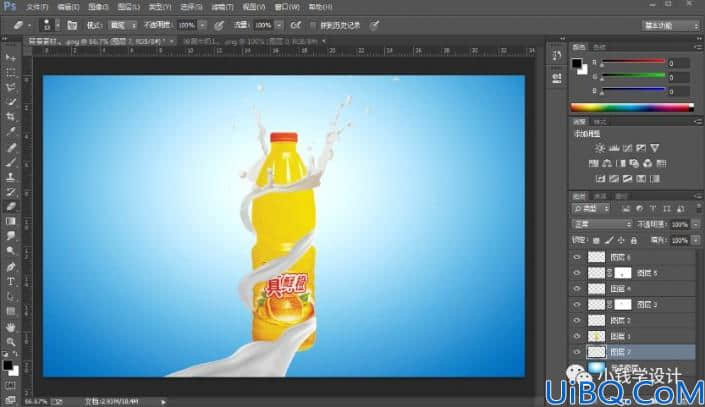This screenshot has height=407, width=705.
Task: Toggle visibility of layer 图层 6
Action: [x=577, y=257]
